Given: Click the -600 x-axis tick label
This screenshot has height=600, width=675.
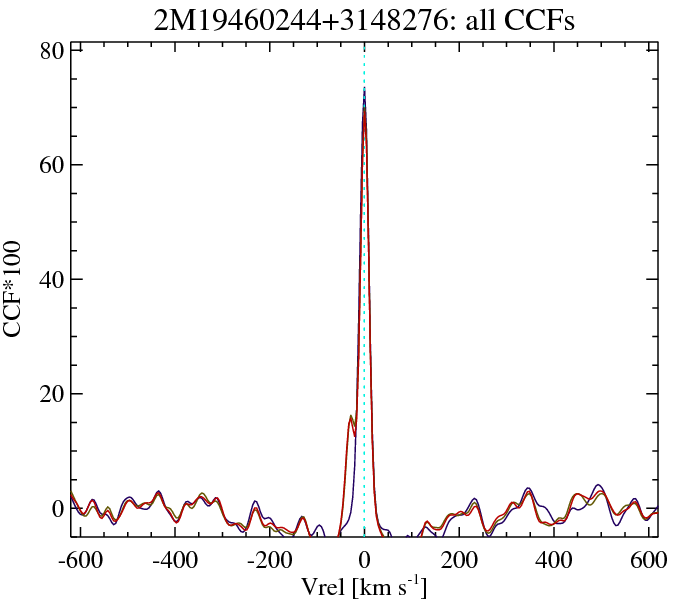Looking at the screenshot, I should coord(80,559).
